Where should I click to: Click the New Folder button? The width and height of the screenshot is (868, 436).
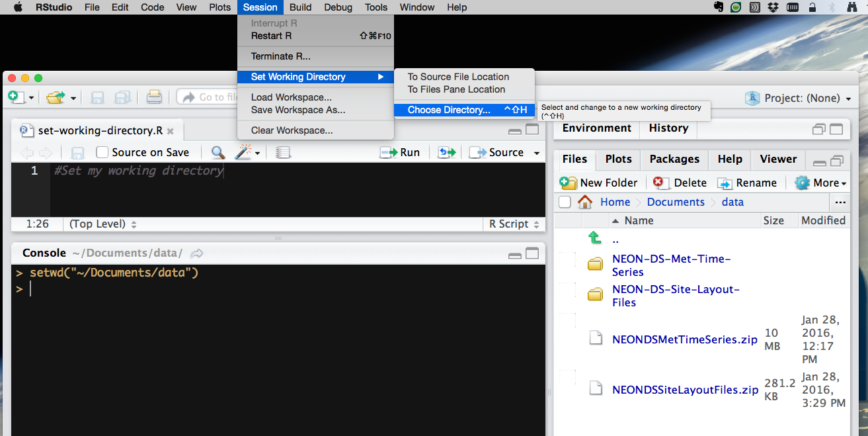tap(599, 183)
